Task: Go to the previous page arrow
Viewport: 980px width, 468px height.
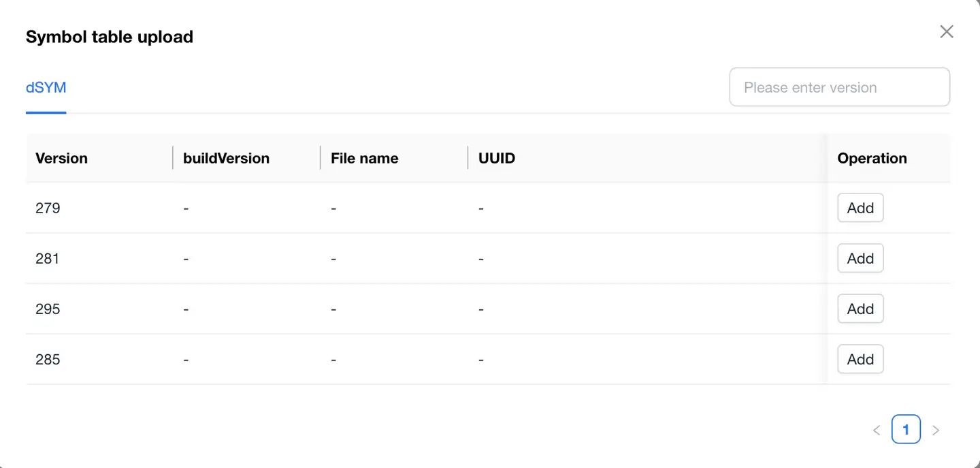Action: 877,430
